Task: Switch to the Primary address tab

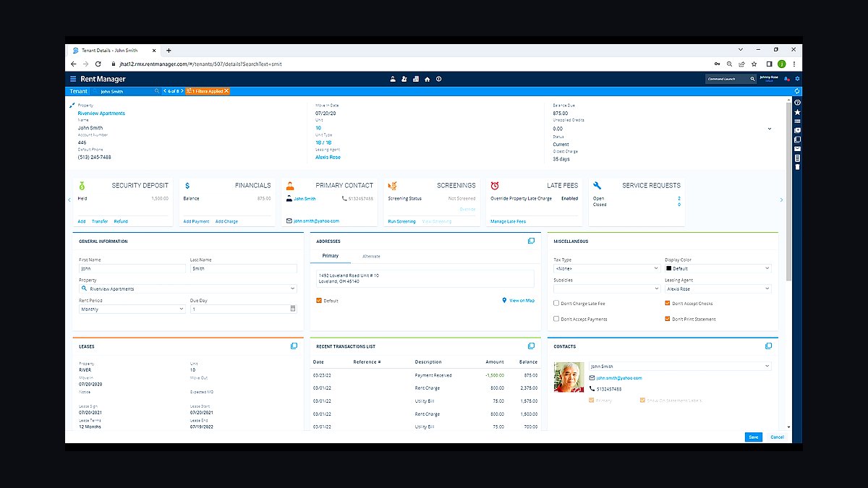Action: 331,257
